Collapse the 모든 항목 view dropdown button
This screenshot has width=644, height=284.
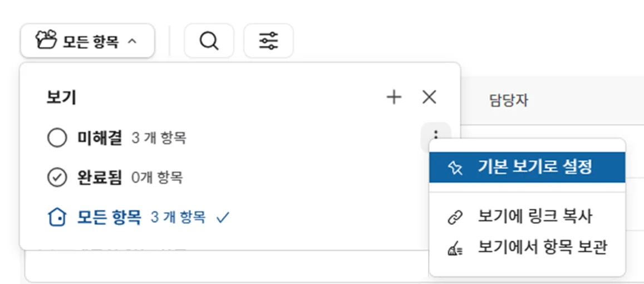[87, 41]
